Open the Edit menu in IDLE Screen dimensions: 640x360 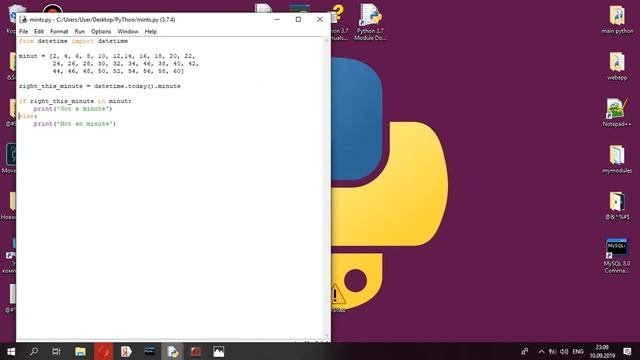39,31
